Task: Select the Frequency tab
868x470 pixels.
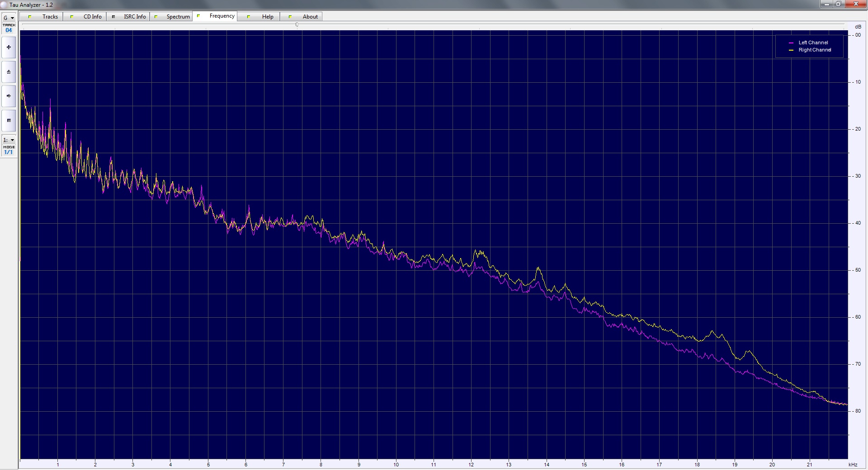Action: 222,16
